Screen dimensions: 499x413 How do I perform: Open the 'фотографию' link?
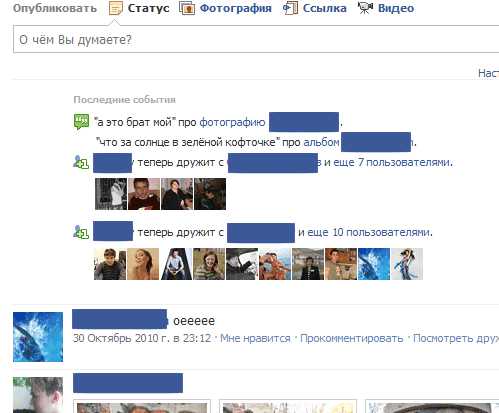pos(232,122)
